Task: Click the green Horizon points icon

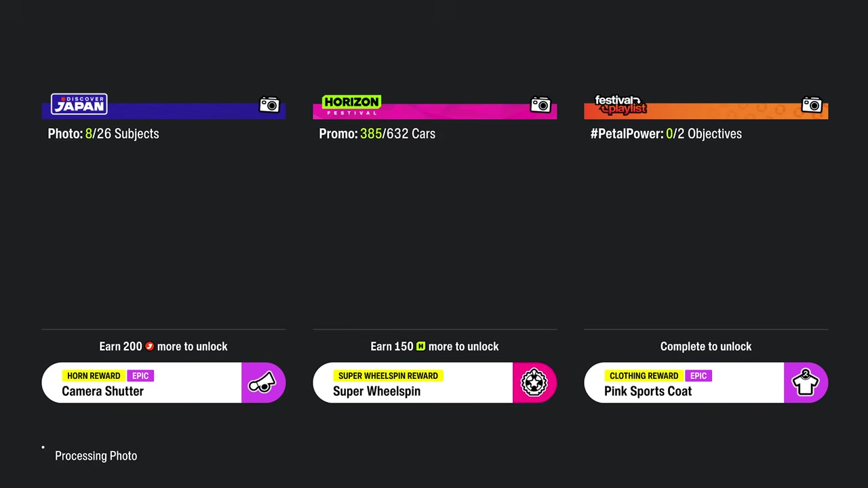Action: (x=420, y=346)
